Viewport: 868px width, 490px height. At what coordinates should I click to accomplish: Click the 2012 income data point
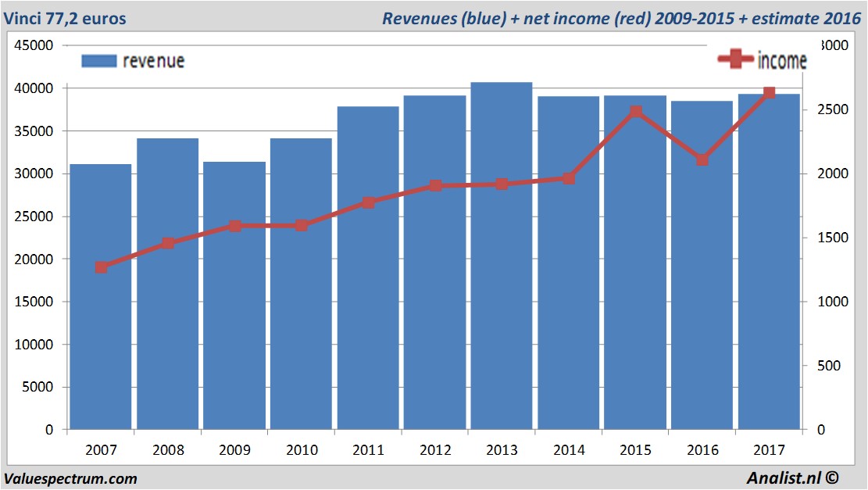tap(436, 185)
